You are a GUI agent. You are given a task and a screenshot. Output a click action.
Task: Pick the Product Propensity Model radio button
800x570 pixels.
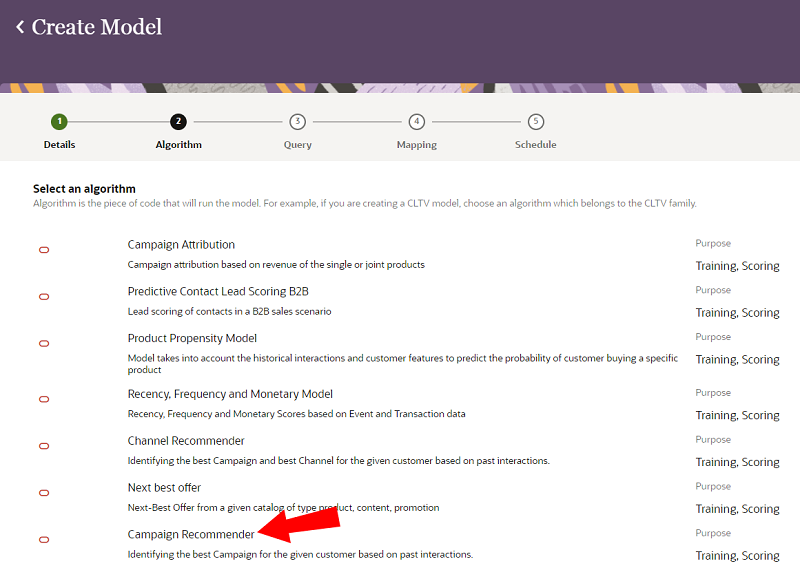[x=44, y=344]
